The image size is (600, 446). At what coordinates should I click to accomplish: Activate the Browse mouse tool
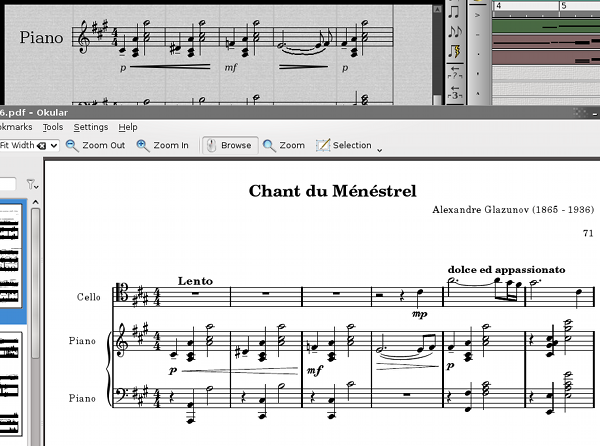pyautogui.click(x=230, y=145)
